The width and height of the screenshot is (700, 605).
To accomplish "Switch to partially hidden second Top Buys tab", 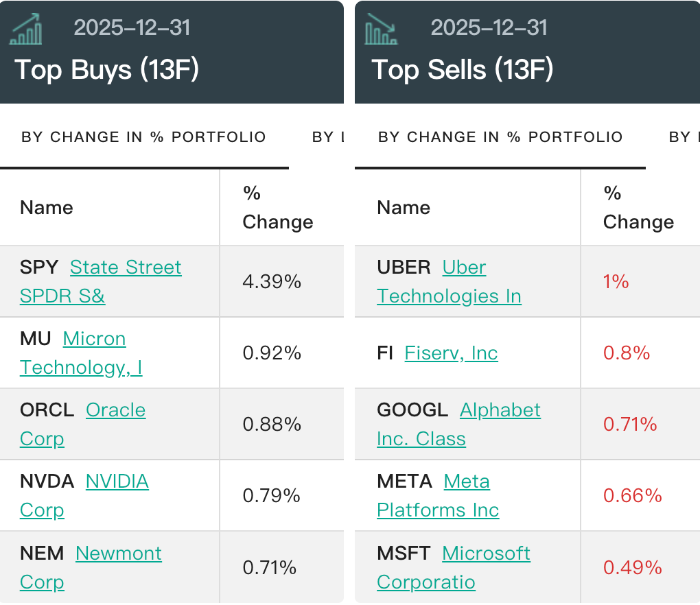I will [328, 137].
